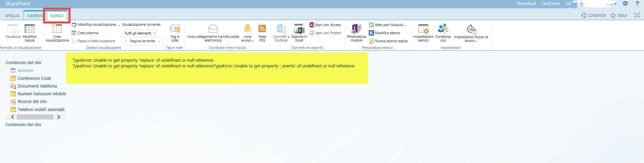Open user account name dropdown

(598, 4)
